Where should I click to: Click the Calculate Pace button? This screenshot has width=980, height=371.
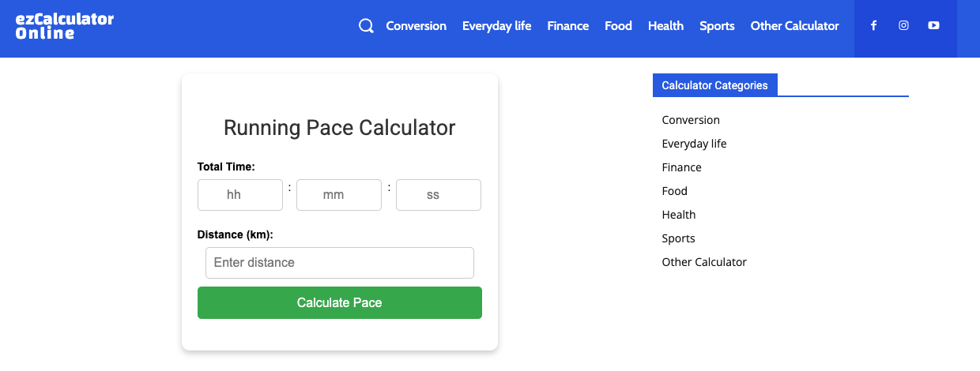pyautogui.click(x=340, y=303)
